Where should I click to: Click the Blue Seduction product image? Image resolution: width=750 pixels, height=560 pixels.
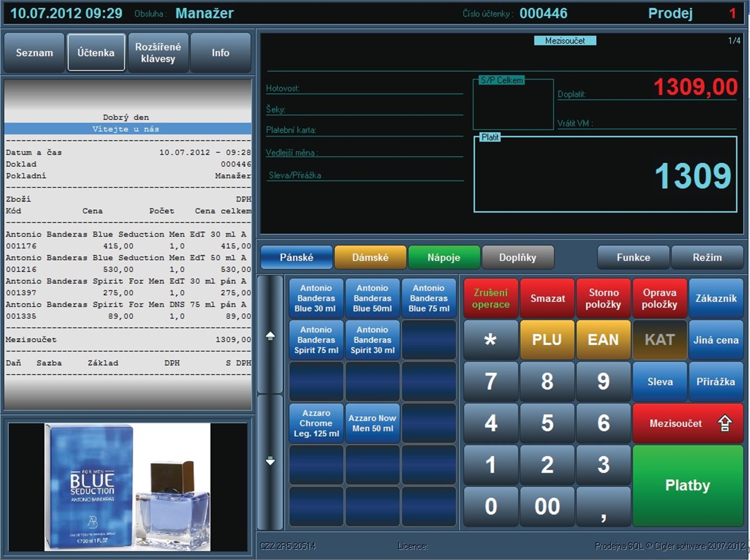(128, 487)
